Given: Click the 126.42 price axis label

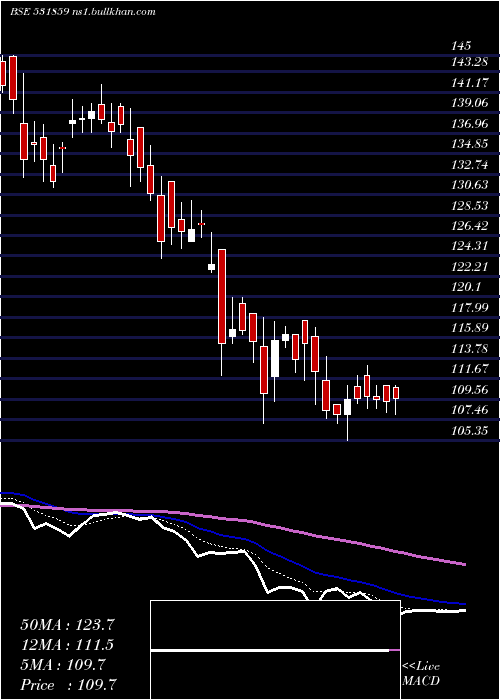Looking at the screenshot, I should pyautogui.click(x=470, y=226).
